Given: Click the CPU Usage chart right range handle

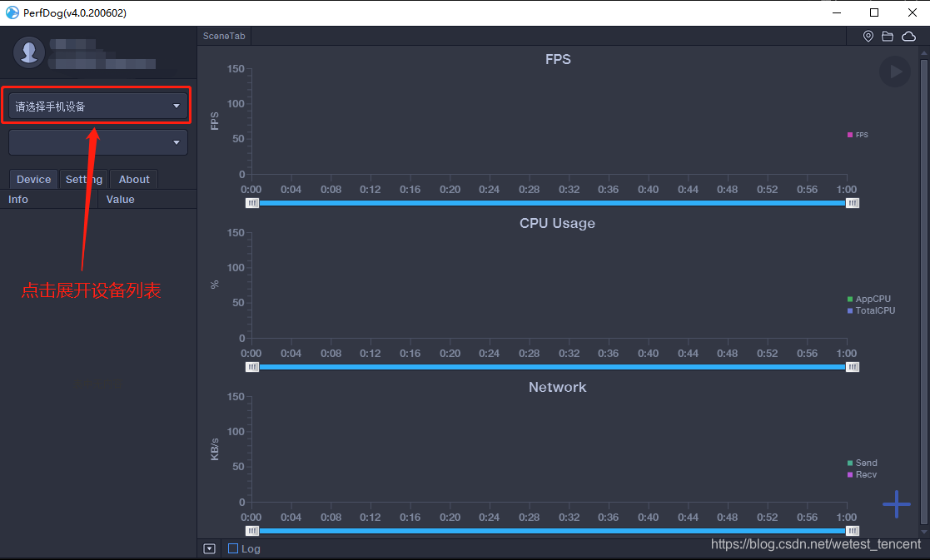Looking at the screenshot, I should point(853,367).
